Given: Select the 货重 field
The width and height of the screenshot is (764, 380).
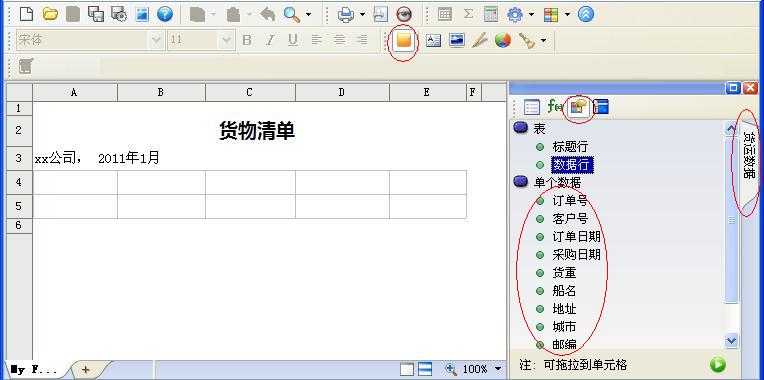Looking at the screenshot, I should [x=564, y=273].
